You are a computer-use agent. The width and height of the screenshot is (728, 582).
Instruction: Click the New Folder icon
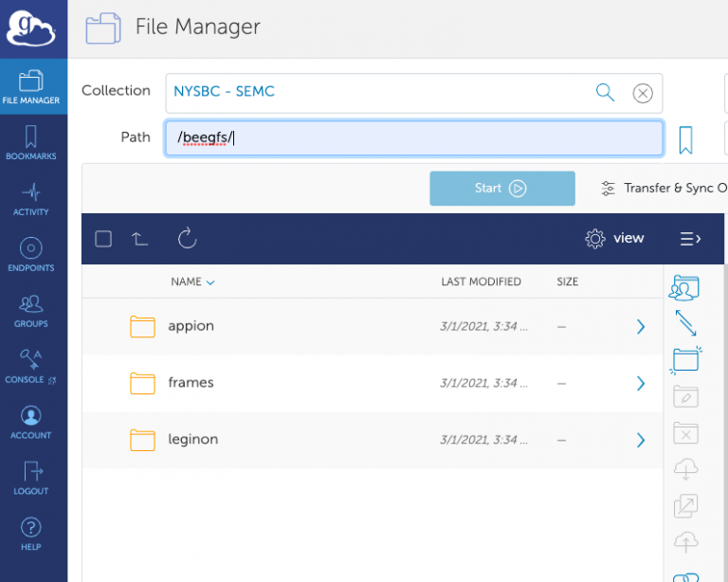coord(685,359)
